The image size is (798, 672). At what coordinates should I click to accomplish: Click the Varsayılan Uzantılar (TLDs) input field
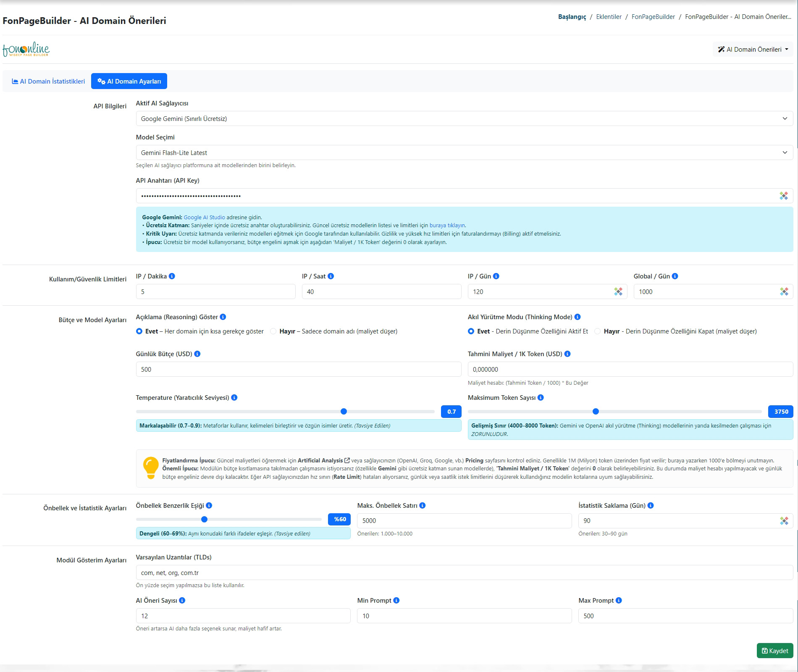(x=465, y=573)
